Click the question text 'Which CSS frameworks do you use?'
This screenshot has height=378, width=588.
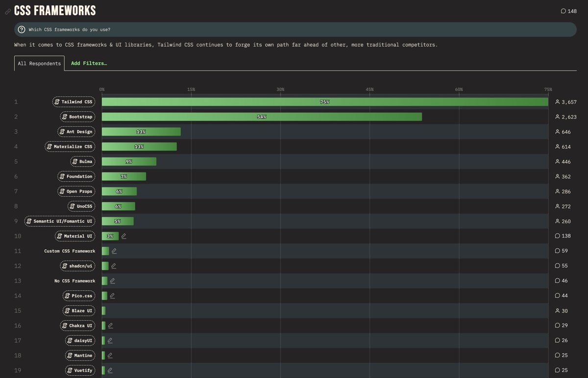click(70, 29)
